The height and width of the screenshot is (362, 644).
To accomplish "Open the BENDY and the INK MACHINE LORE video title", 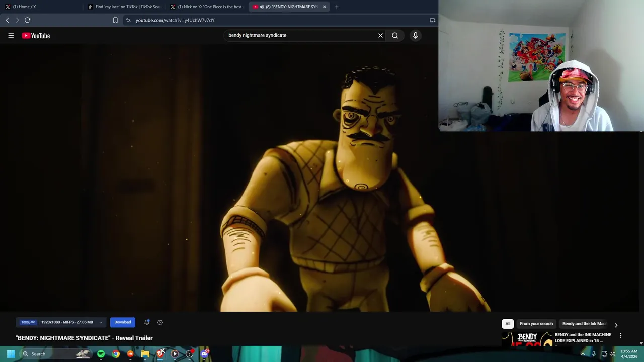I will pyautogui.click(x=583, y=338).
